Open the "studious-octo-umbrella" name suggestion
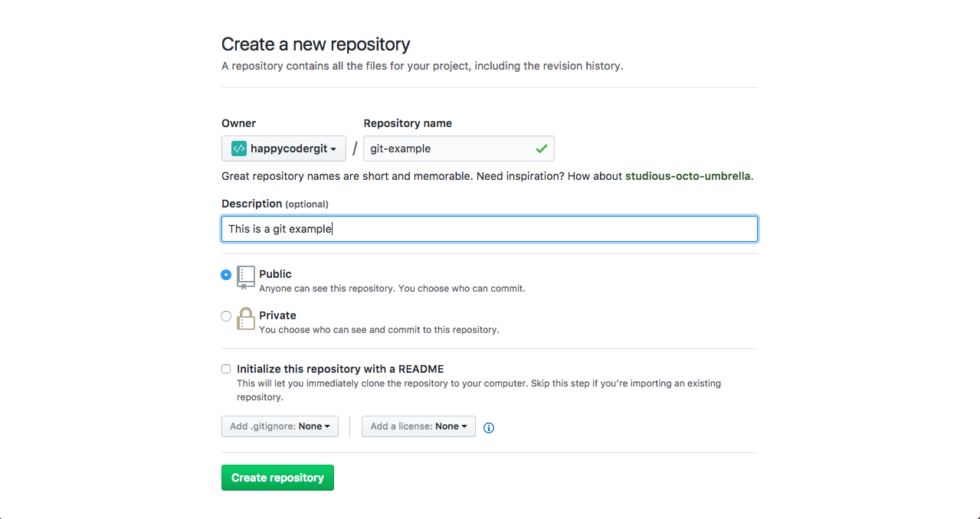 [x=687, y=176]
